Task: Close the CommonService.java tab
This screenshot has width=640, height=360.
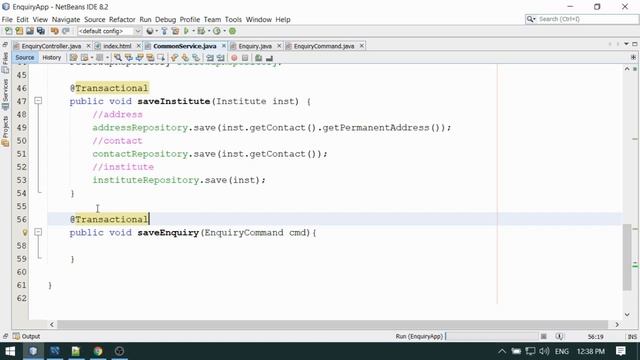Action: pyautogui.click(x=224, y=46)
